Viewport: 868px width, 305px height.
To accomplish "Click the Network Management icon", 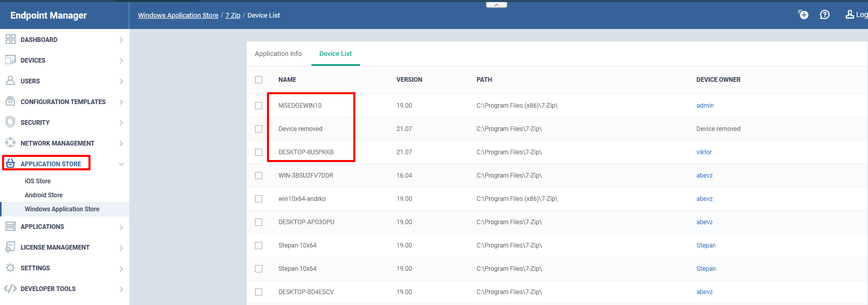I will 10,143.
